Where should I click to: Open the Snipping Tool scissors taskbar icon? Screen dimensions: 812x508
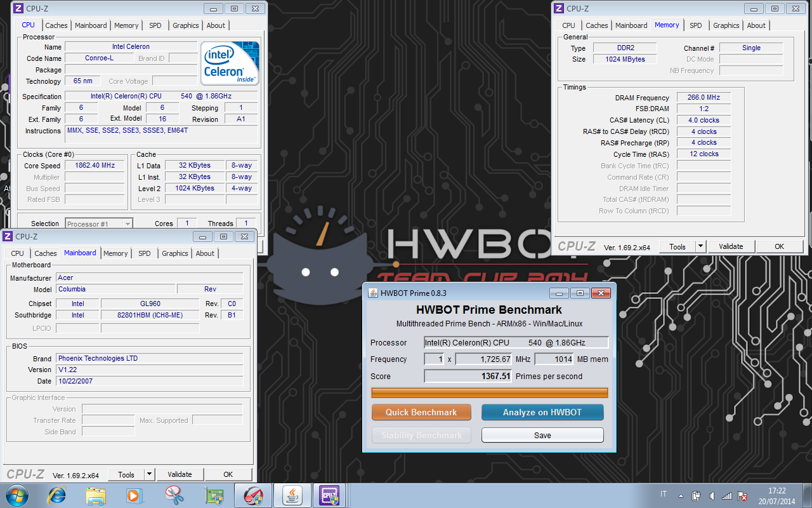point(174,495)
